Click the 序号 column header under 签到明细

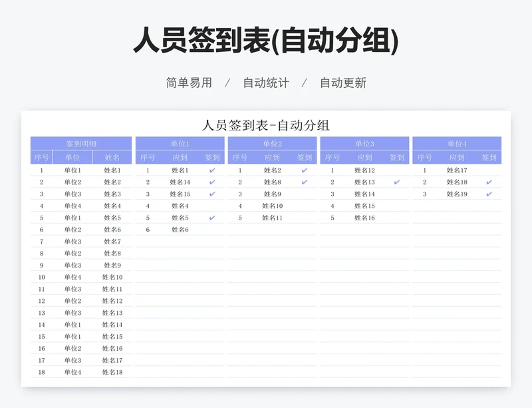41,157
